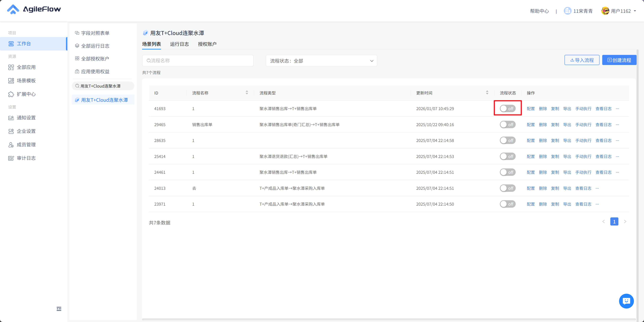Viewport: 644px width, 322px height.
Task: Sort by 更新时间 using the column sort arrows
Action: coord(487,93)
